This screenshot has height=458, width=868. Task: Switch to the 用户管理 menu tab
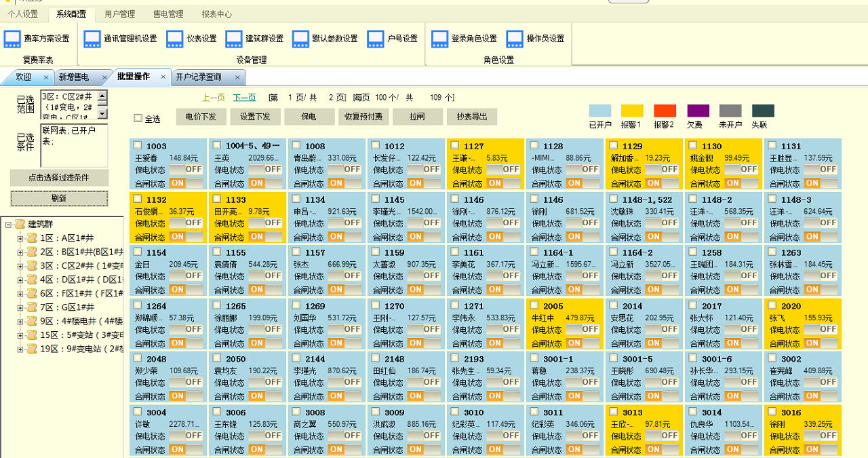[119, 14]
